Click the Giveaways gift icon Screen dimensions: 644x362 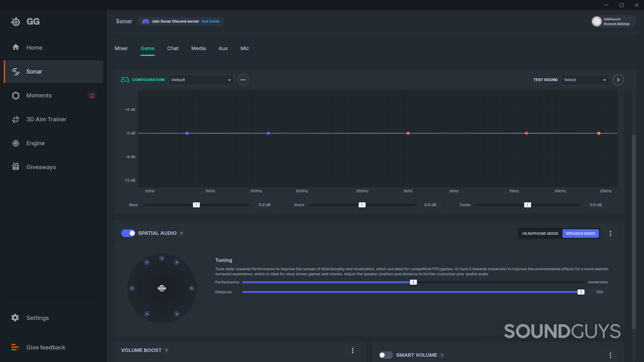click(16, 167)
